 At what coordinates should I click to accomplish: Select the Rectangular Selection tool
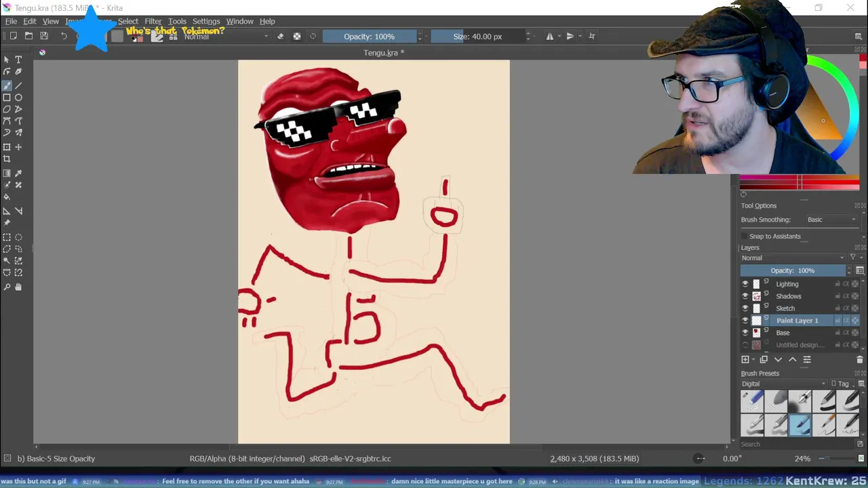pos(7,237)
